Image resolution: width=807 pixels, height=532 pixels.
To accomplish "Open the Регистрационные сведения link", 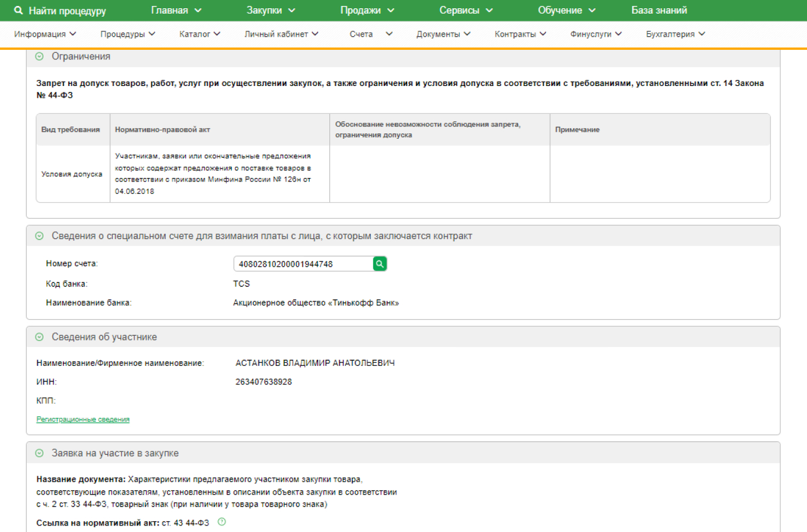I will coord(82,419).
